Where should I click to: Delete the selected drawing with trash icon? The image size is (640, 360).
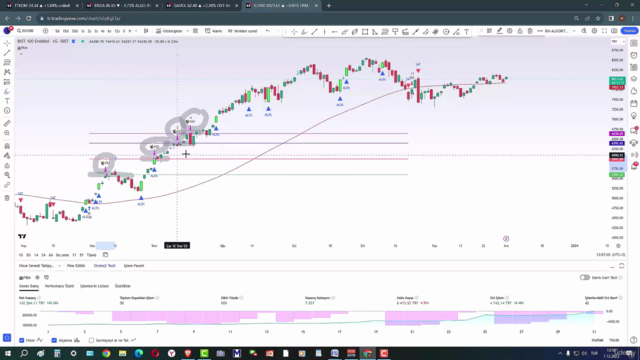pyautogui.click(x=530, y=31)
